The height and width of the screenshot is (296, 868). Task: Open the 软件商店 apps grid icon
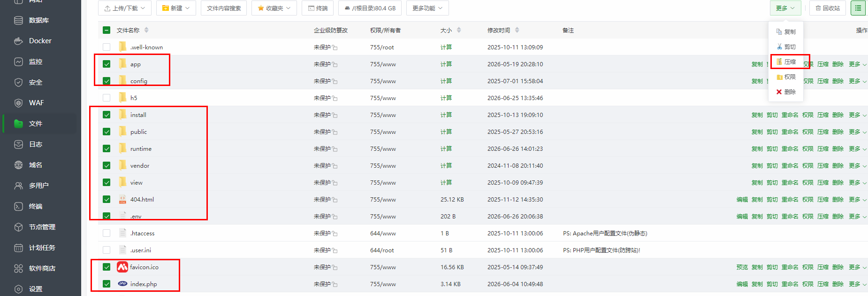[18, 268]
